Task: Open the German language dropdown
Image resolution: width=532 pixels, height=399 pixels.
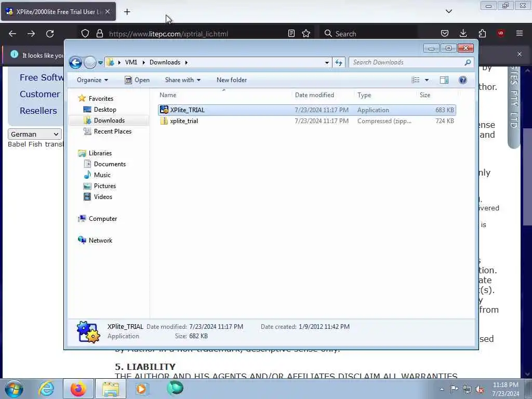Action: pyautogui.click(x=35, y=134)
